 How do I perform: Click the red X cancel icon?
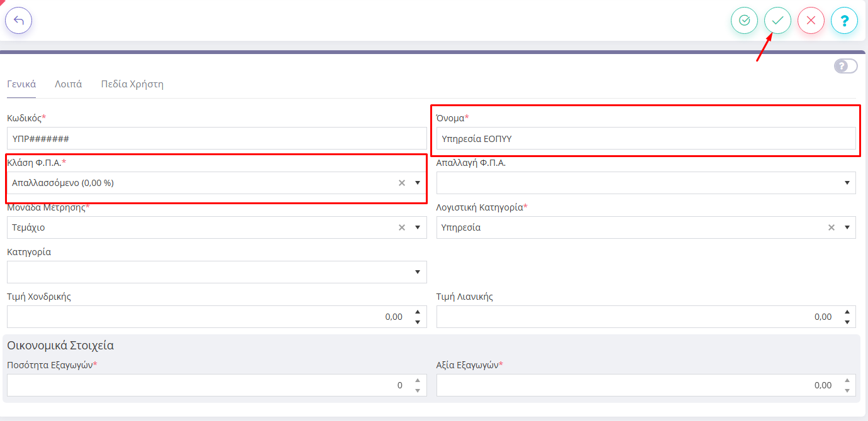click(811, 21)
